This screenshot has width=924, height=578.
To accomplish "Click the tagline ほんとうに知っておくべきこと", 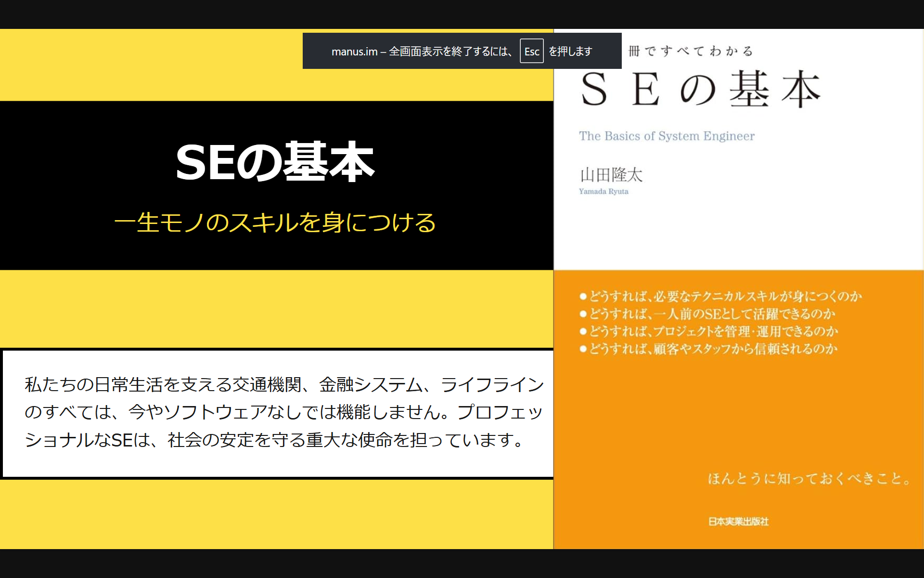I will (808, 478).
